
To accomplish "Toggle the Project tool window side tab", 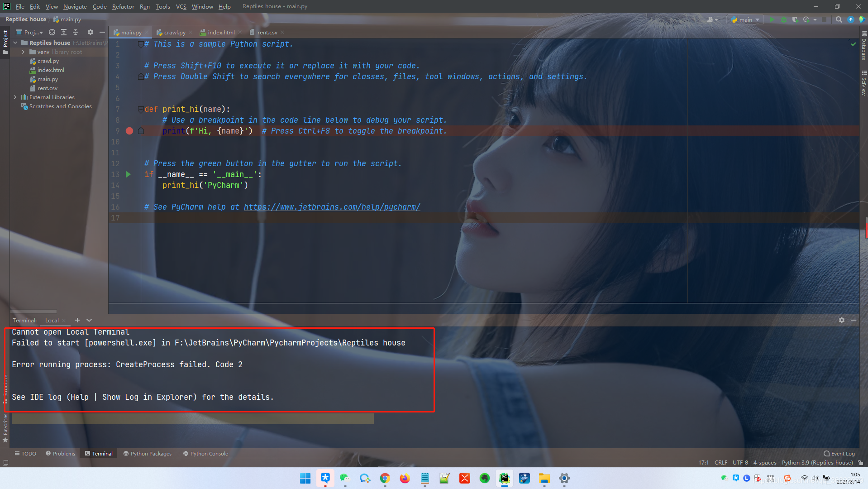I will click(x=5, y=42).
